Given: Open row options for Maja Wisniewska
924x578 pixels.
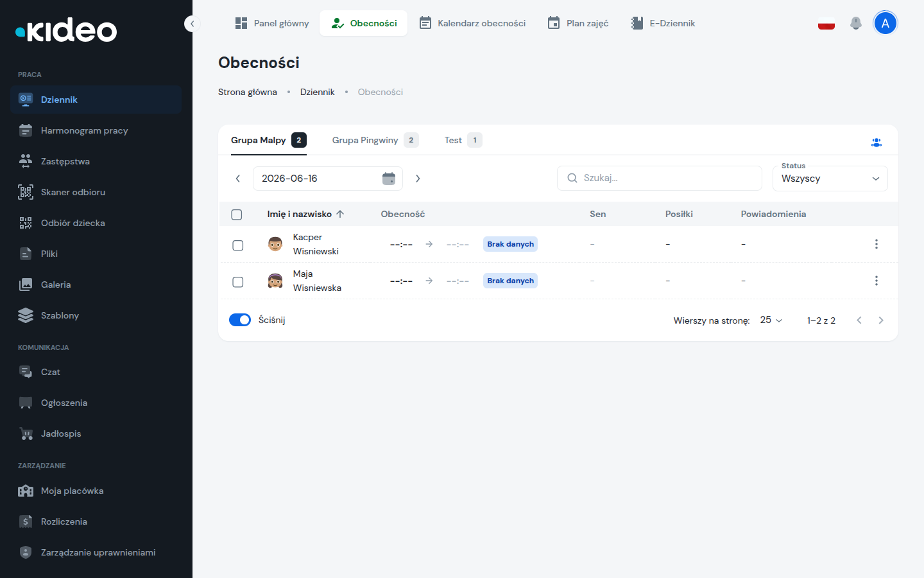Looking at the screenshot, I should click(877, 281).
